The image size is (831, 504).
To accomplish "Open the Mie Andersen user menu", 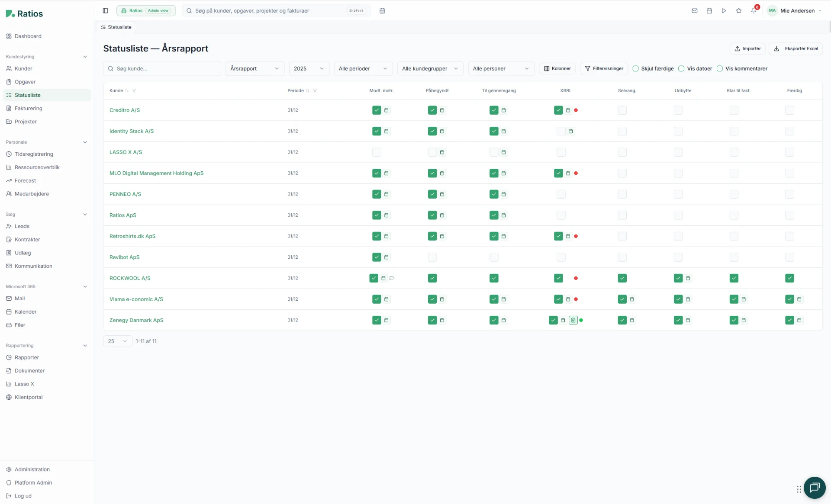I will (x=794, y=11).
